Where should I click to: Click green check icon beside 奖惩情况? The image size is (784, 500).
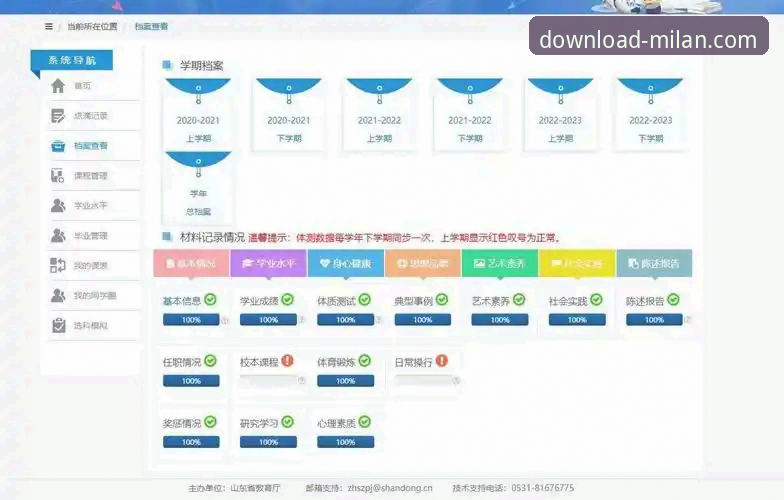(210, 422)
